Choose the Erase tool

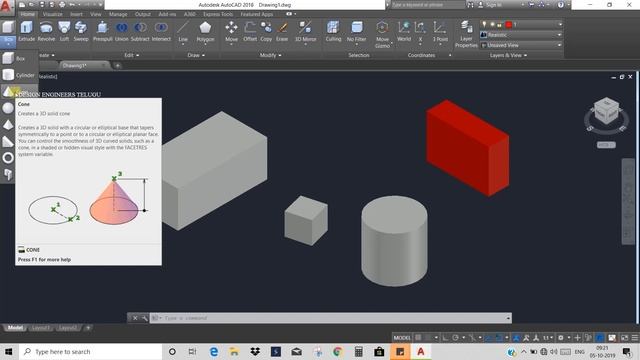282,31
